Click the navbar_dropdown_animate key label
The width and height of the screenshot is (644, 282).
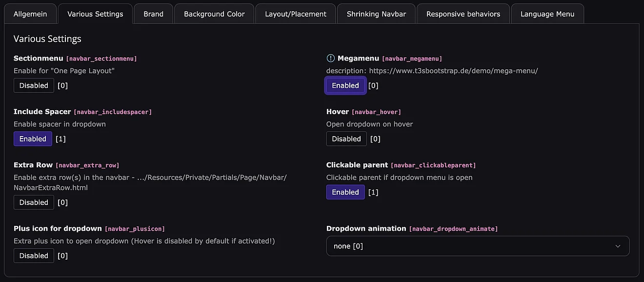point(453,229)
